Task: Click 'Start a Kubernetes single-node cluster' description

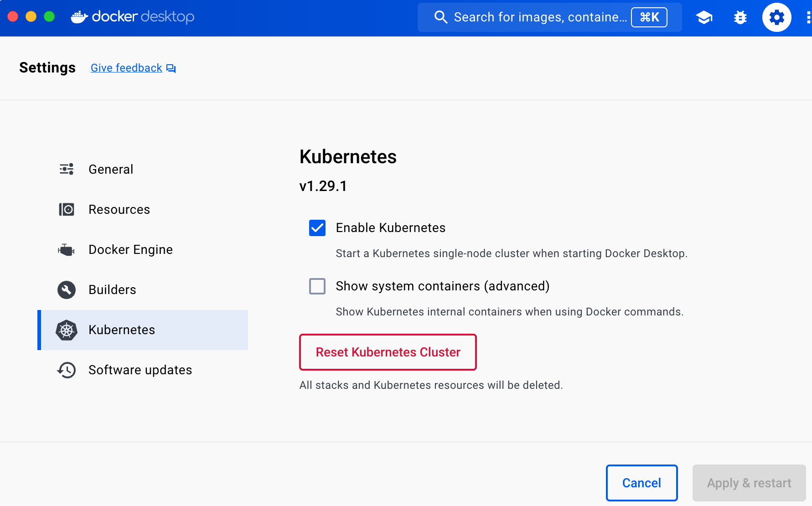Action: (512, 253)
